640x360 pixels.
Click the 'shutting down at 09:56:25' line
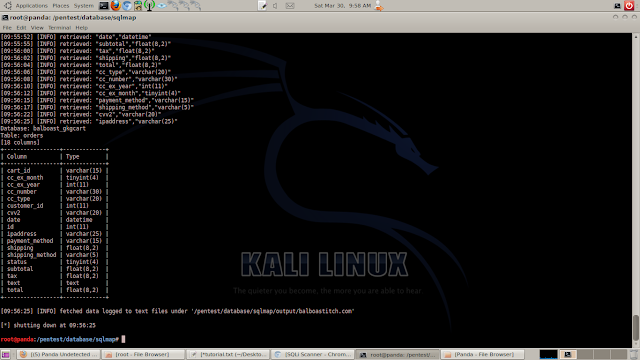(x=48, y=325)
